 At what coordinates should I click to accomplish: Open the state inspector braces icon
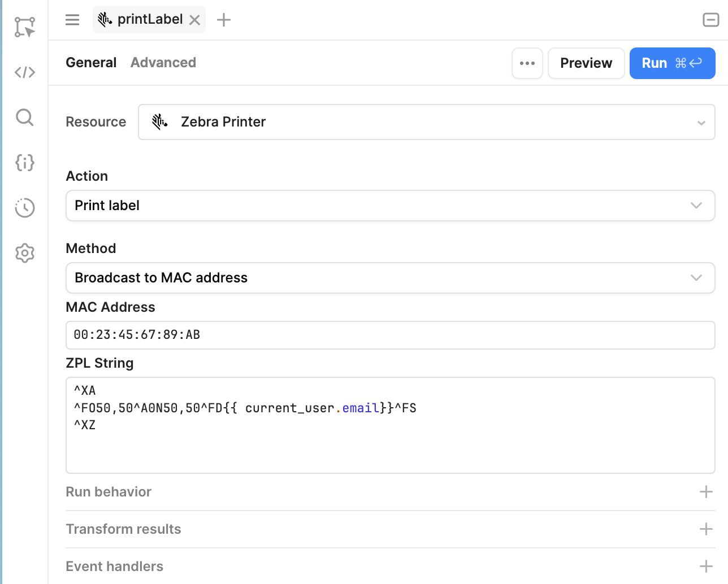click(25, 163)
